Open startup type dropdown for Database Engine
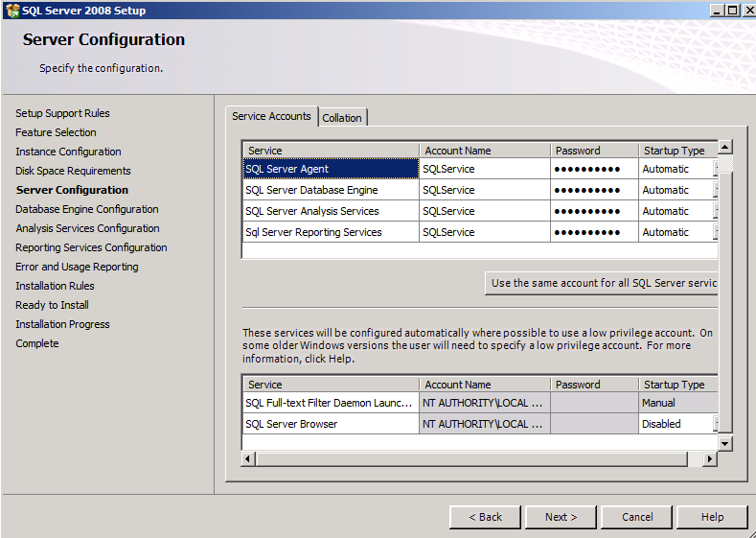This screenshot has height=538, width=756. point(716,190)
